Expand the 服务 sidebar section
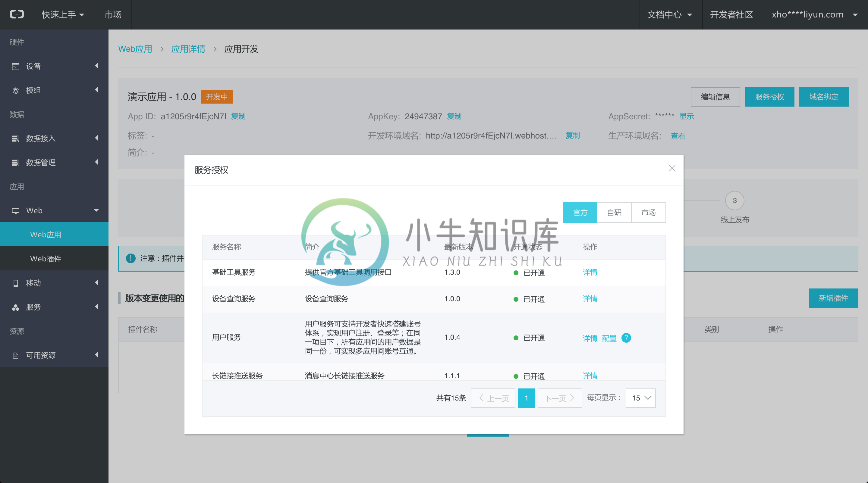 97,307
